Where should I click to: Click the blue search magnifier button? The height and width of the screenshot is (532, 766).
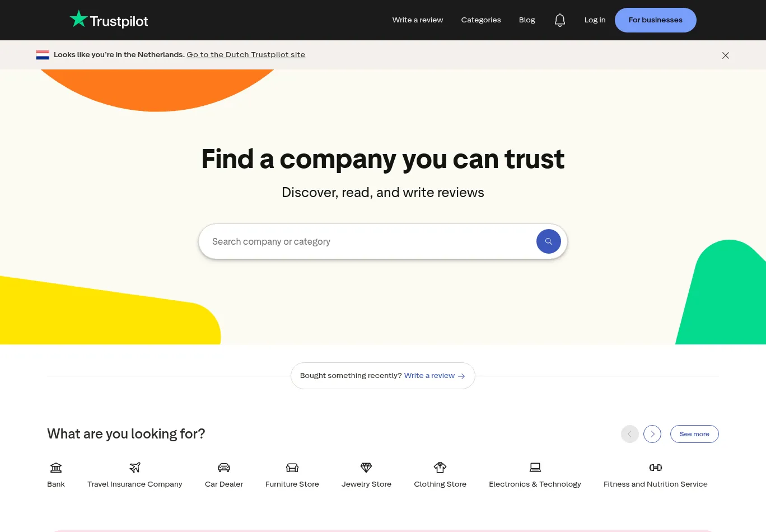[548, 241]
